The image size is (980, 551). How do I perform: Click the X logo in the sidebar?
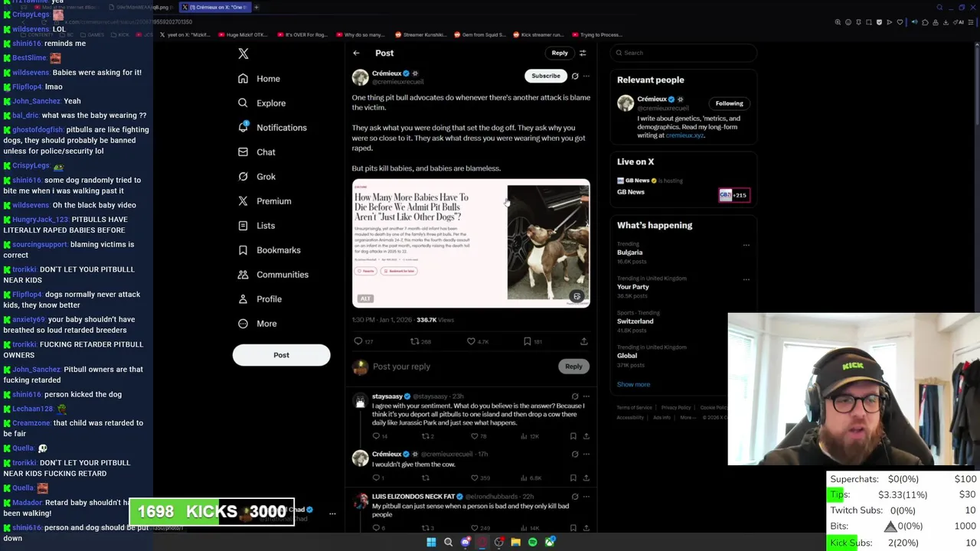point(243,54)
